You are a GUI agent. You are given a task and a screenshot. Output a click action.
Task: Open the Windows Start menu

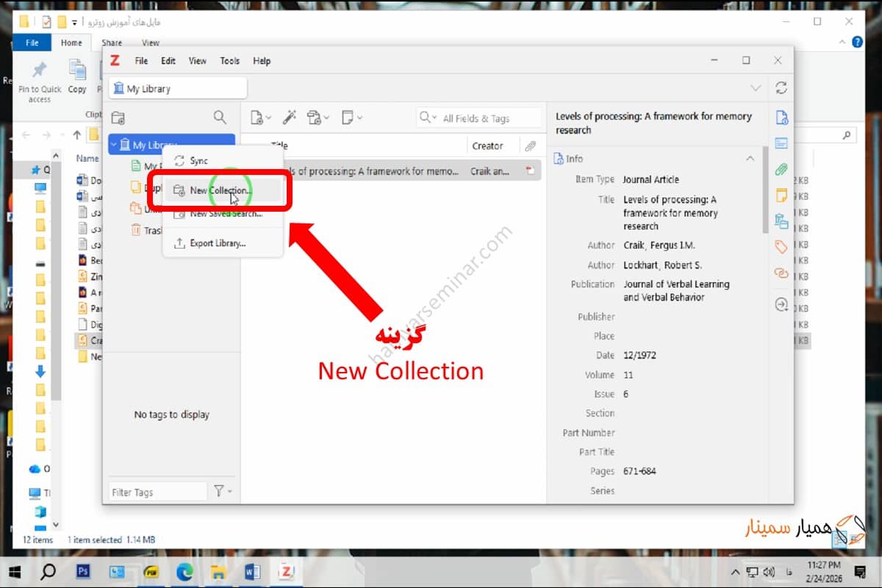click(15, 571)
